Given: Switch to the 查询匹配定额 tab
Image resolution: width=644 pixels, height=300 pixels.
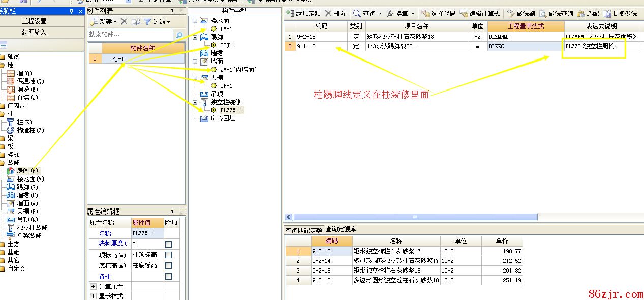Looking at the screenshot, I should [303, 230].
